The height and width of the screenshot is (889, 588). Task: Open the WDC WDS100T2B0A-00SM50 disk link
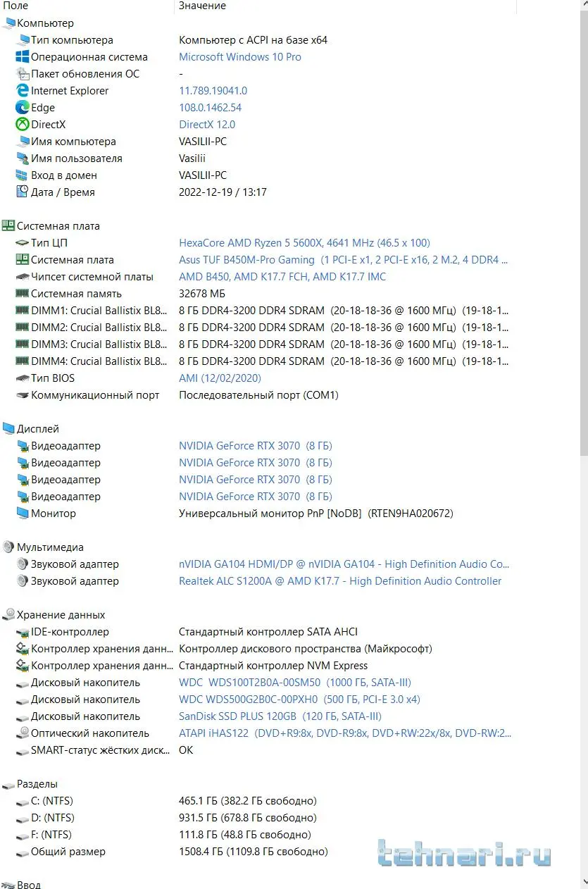(x=295, y=683)
